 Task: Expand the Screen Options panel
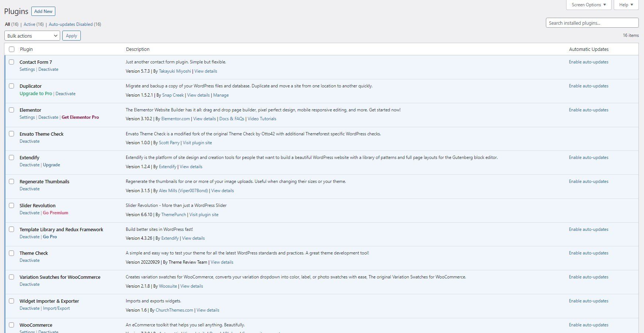pyautogui.click(x=588, y=5)
